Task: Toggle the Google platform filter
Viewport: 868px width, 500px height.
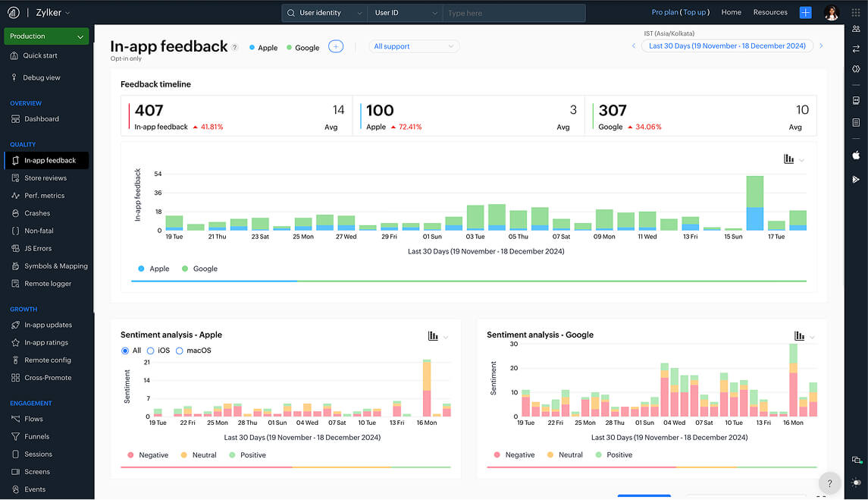Action: coord(302,48)
